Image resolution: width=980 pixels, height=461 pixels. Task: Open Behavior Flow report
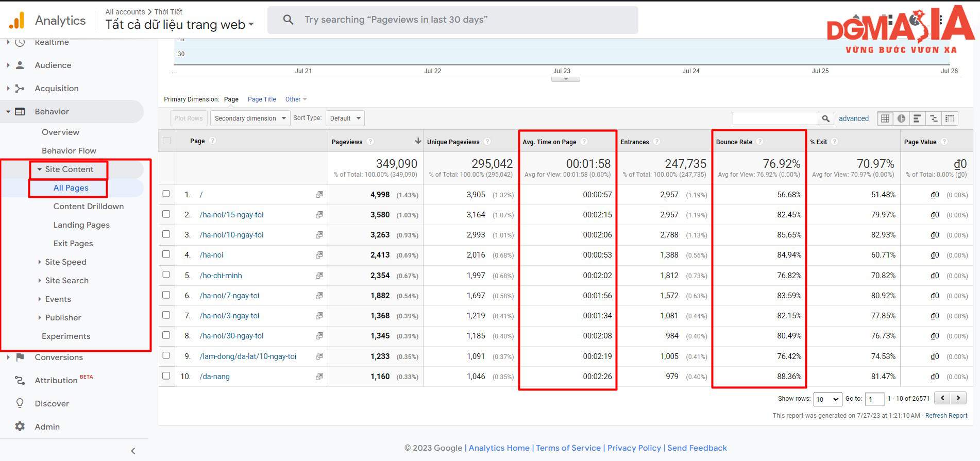pyautogui.click(x=69, y=150)
